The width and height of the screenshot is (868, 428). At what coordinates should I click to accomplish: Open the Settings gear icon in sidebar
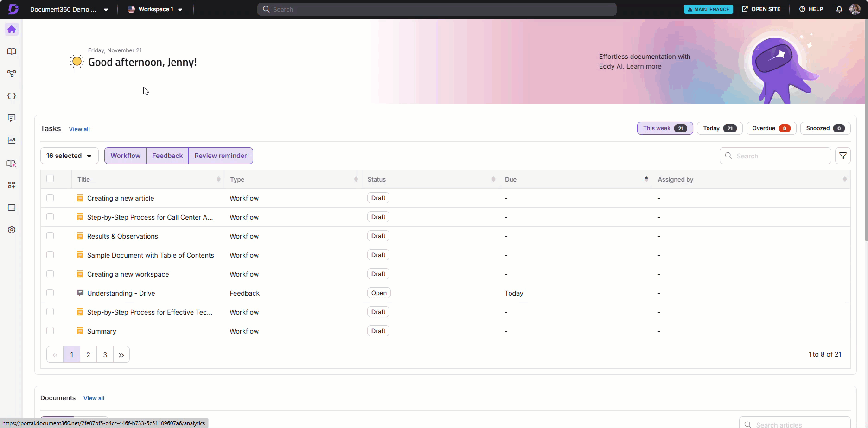click(12, 230)
